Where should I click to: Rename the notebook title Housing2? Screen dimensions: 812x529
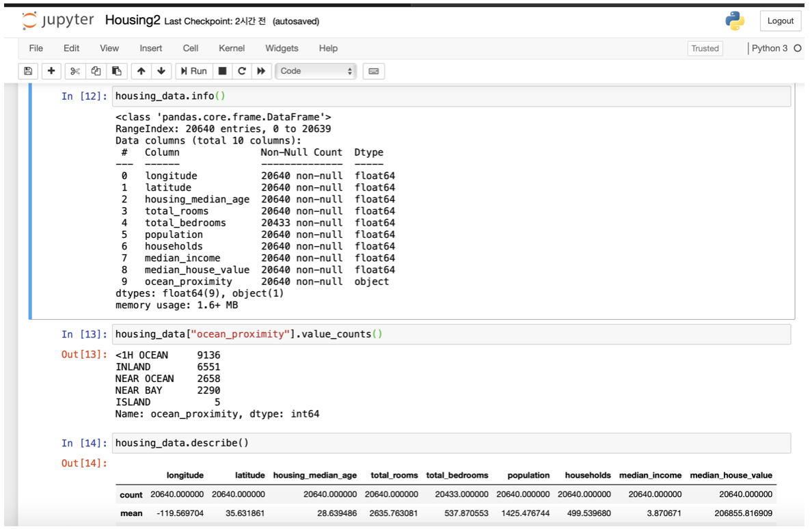point(133,21)
